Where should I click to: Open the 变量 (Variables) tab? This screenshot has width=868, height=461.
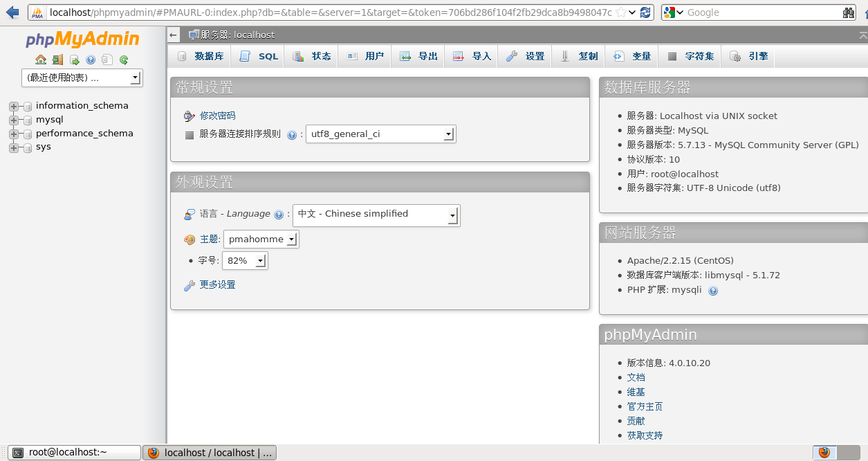632,57
